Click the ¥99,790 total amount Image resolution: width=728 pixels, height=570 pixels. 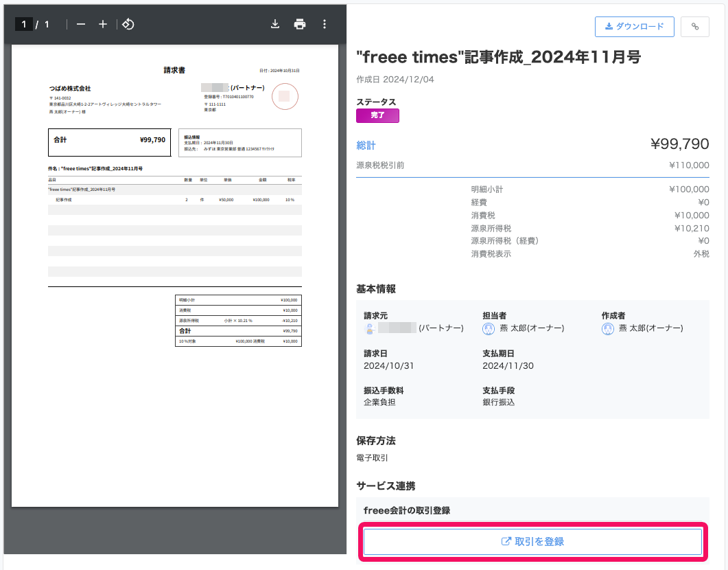pos(680,144)
